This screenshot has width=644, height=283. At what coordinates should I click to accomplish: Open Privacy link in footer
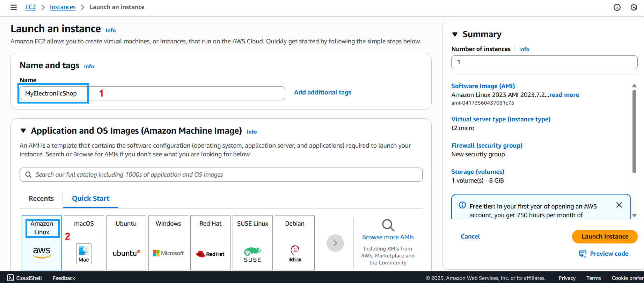click(x=567, y=278)
